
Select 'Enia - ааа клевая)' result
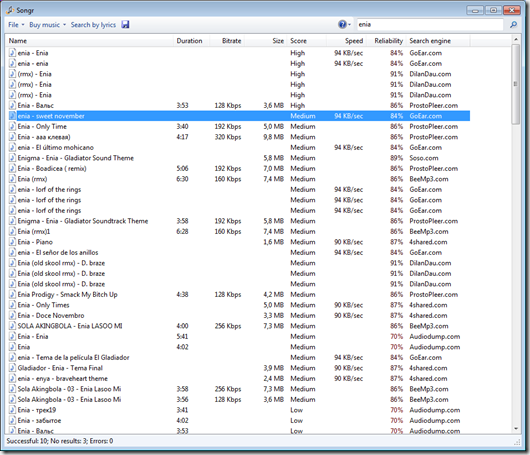tap(239, 137)
